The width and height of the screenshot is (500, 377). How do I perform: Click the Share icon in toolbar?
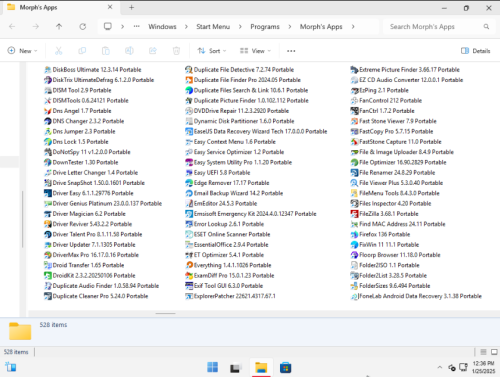click(153, 51)
